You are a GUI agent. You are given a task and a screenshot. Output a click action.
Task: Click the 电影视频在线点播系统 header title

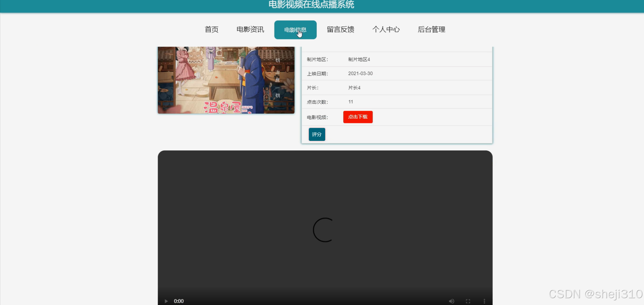[x=311, y=4]
